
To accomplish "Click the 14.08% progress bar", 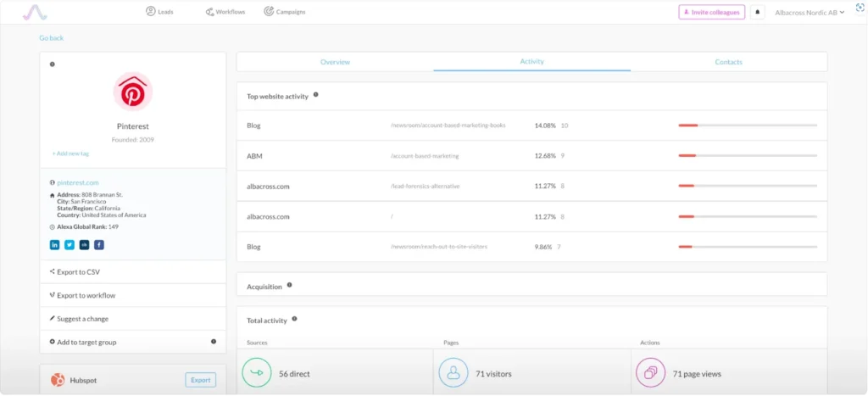I will pos(748,125).
